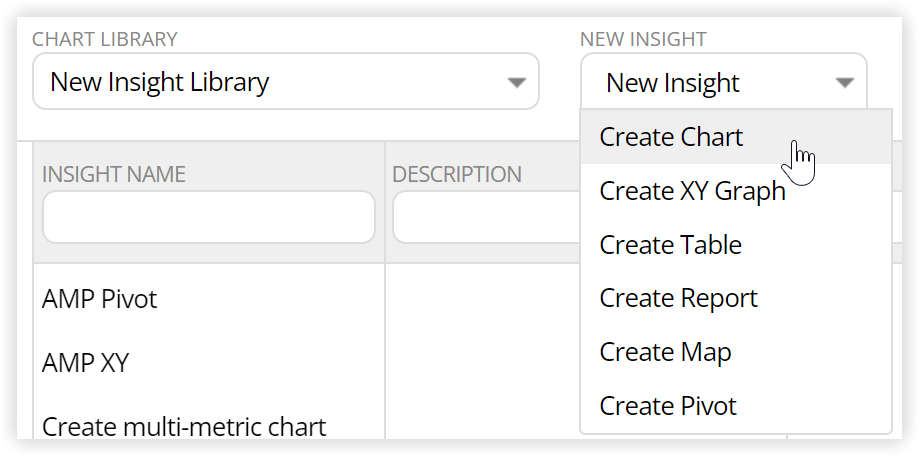Click the New Insight dropdown arrow icon

coord(844,83)
